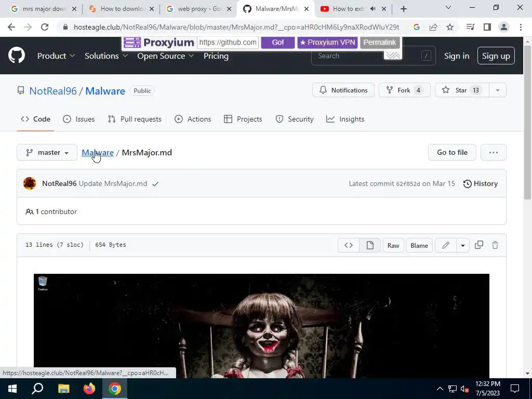
Task: Open the Blame view
Action: (x=419, y=245)
